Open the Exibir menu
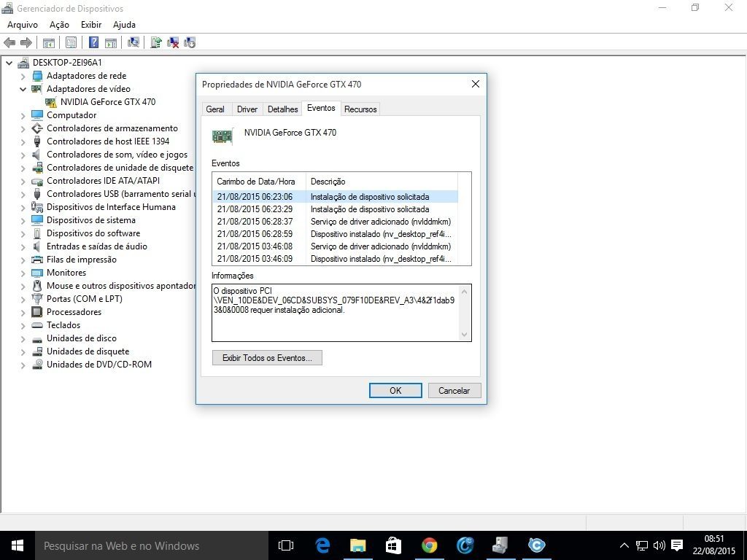The height and width of the screenshot is (560, 747). pos(91,25)
